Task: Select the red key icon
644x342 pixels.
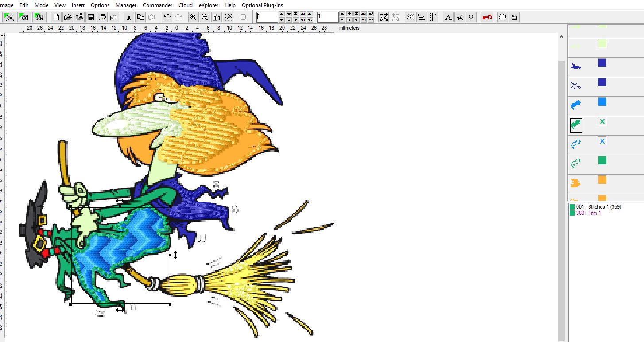Action: [487, 17]
